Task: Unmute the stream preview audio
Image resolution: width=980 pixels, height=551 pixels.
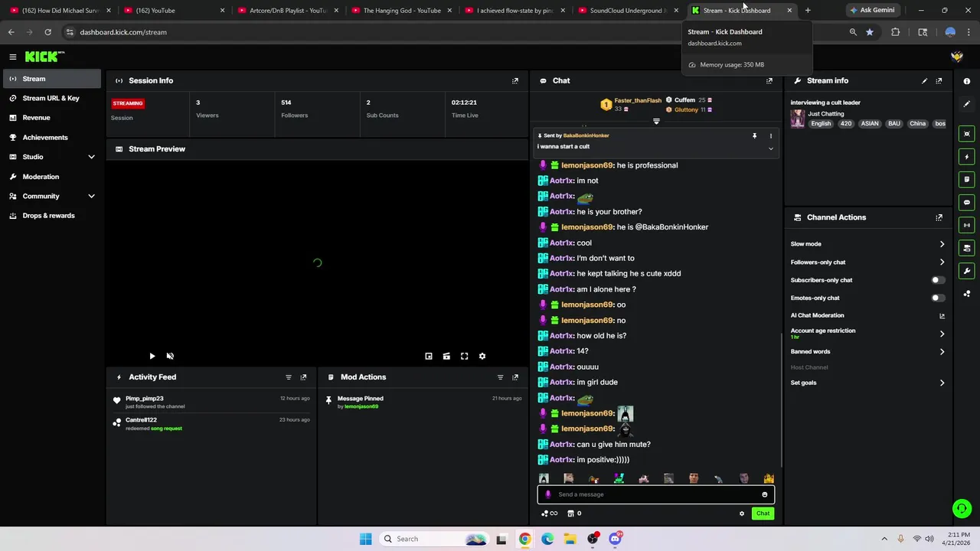Action: point(170,356)
